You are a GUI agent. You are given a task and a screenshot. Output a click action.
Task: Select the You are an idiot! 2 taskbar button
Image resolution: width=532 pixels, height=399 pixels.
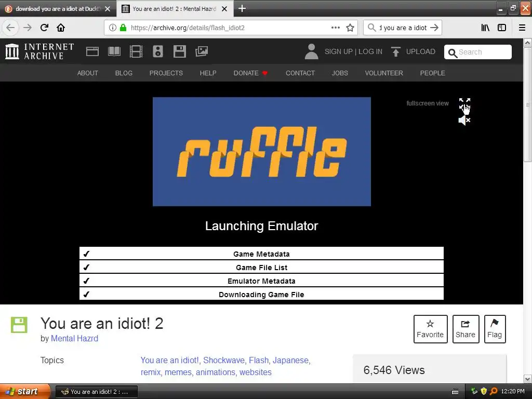click(96, 392)
